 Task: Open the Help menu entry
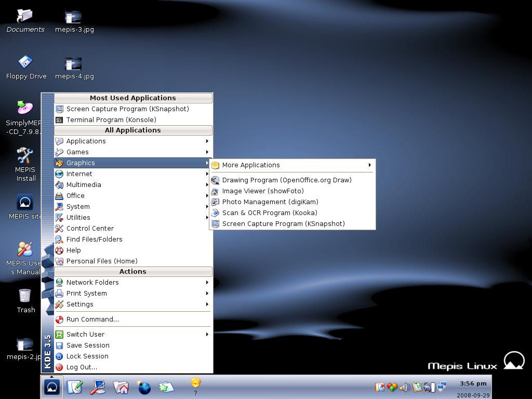click(134, 250)
